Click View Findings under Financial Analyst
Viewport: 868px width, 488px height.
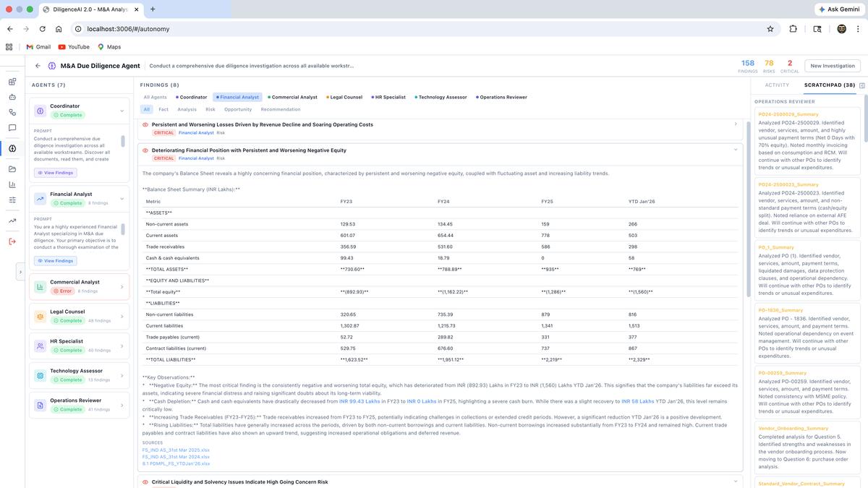tap(55, 261)
